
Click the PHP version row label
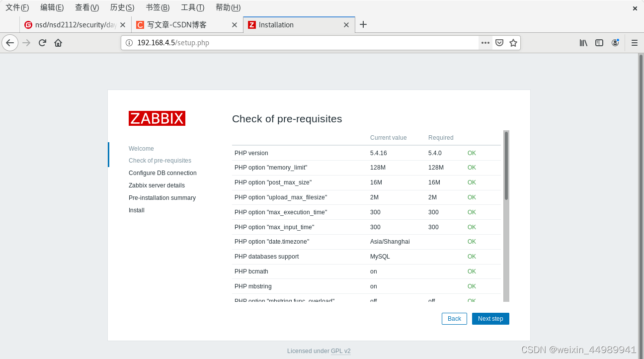click(251, 153)
